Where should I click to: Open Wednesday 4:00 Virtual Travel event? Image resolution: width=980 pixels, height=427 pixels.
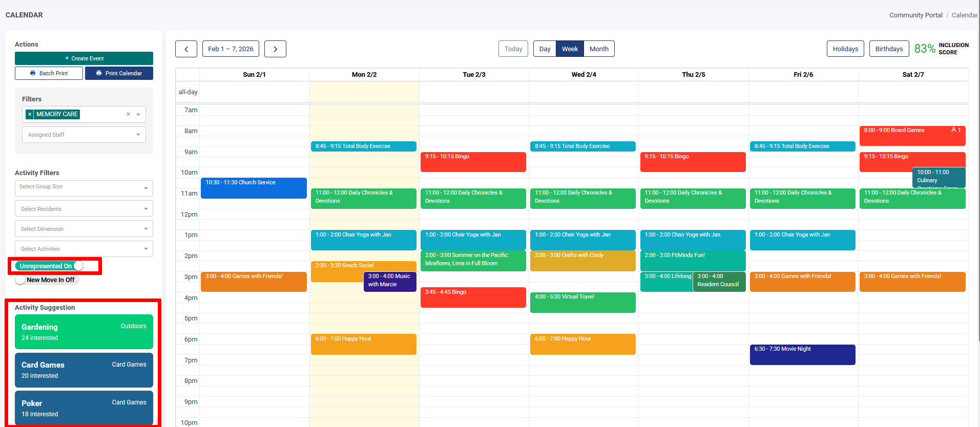click(582, 303)
